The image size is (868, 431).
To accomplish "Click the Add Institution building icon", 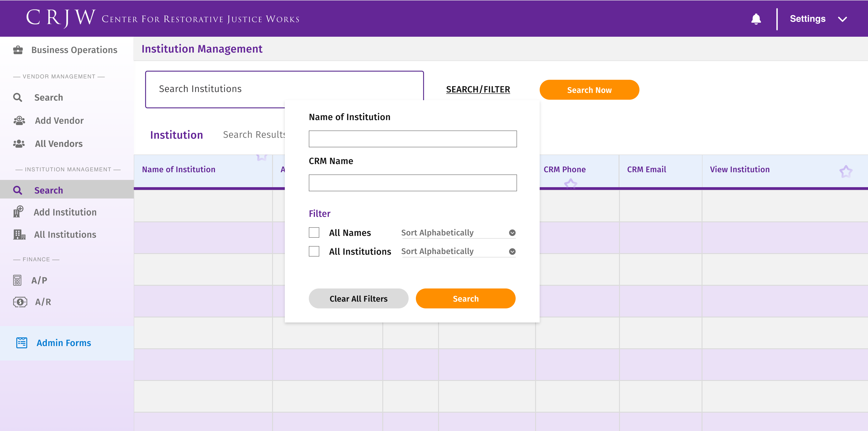I will click(x=18, y=212).
